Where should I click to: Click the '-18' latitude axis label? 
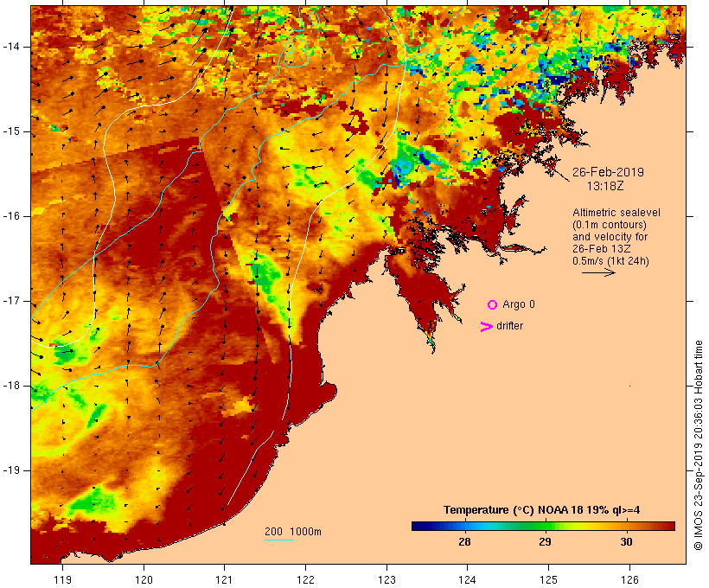pyautogui.click(x=10, y=386)
